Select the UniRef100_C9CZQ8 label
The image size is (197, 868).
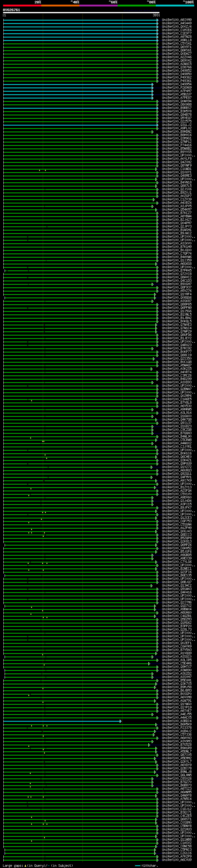[177, 430]
